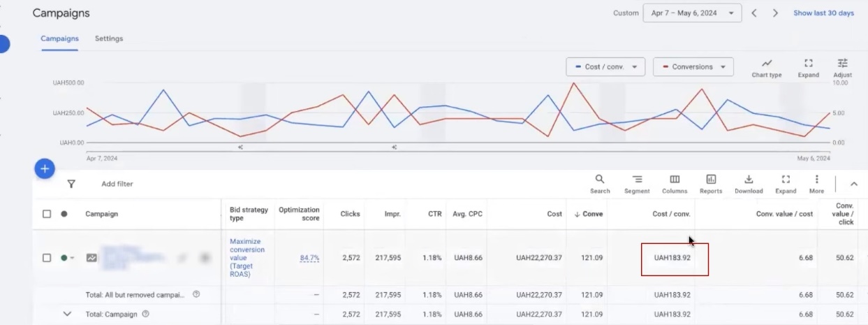Switch to the Settings tab

(109, 38)
